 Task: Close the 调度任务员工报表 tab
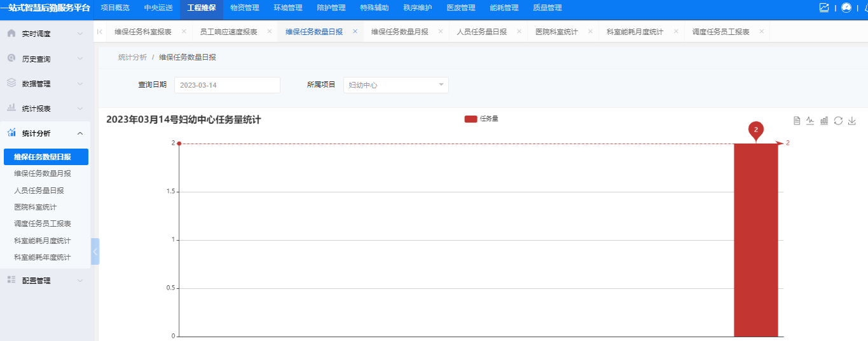(x=761, y=31)
